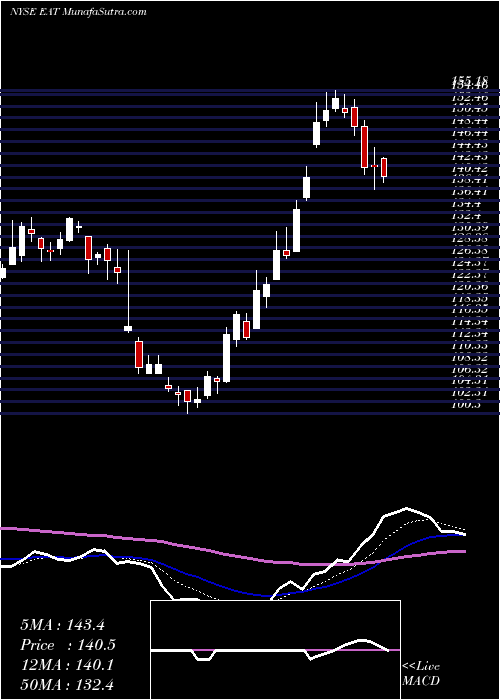Click the 5MA : 143.4 value
The height and width of the screenshot is (700, 500).
(62, 625)
